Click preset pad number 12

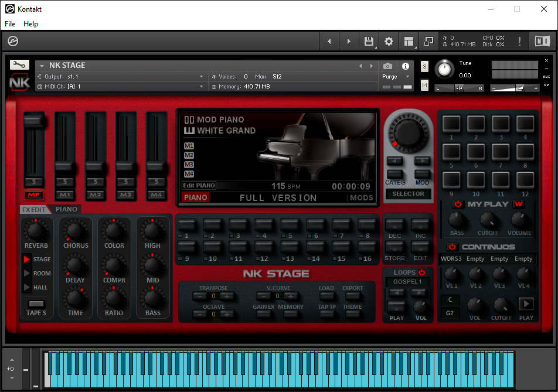coord(525,180)
